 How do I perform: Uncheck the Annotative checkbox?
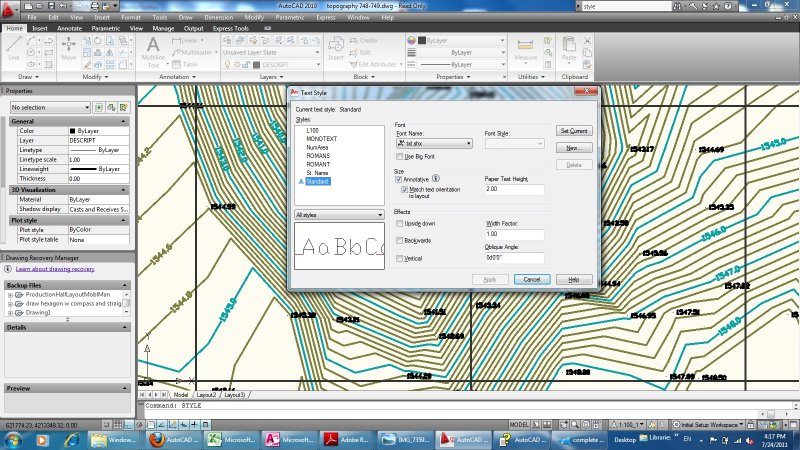pos(400,180)
